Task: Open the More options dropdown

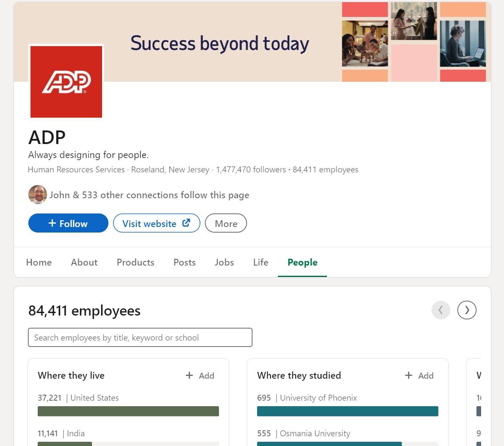Action: point(226,223)
